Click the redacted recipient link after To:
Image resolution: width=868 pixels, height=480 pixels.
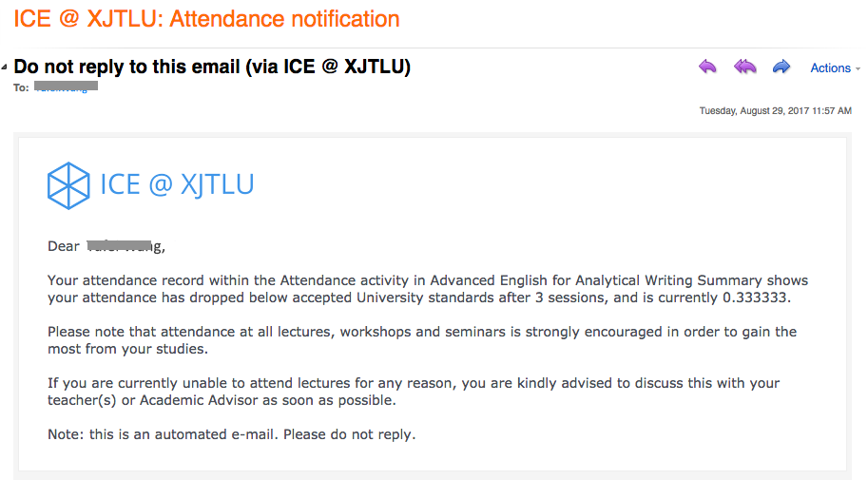click(66, 86)
